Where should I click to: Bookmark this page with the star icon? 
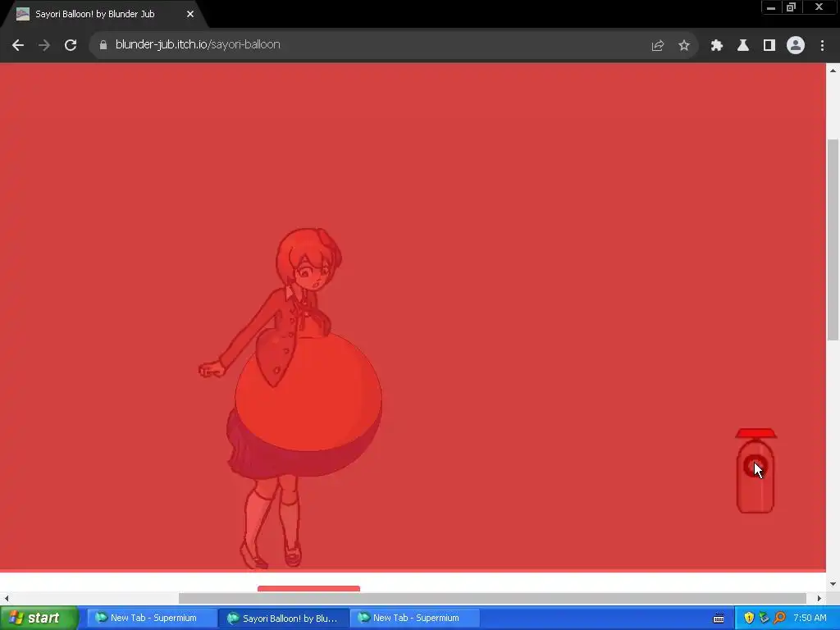tap(684, 46)
